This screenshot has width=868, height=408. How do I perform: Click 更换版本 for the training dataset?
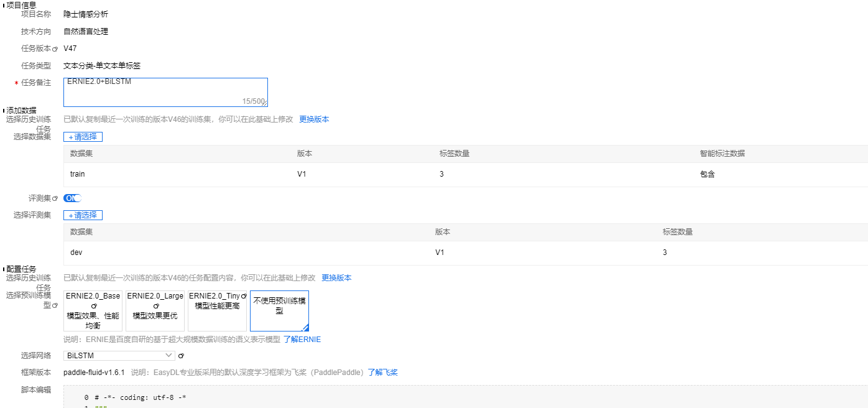pos(314,119)
